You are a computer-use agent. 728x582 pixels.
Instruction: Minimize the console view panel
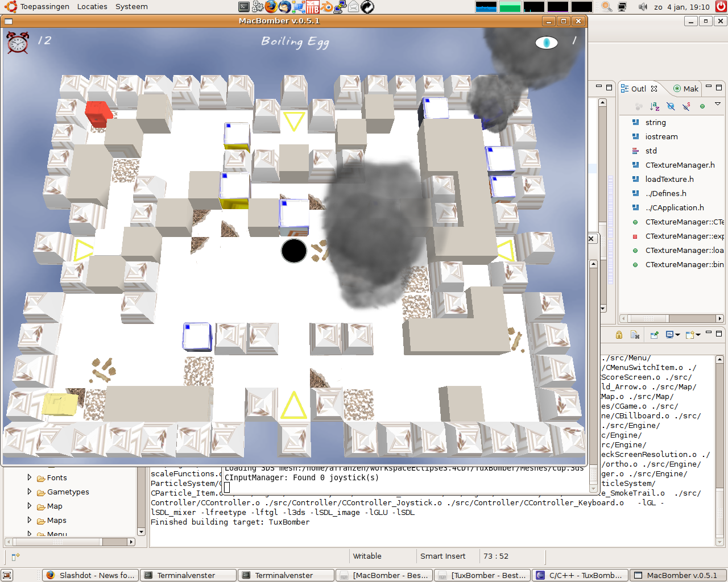point(709,333)
